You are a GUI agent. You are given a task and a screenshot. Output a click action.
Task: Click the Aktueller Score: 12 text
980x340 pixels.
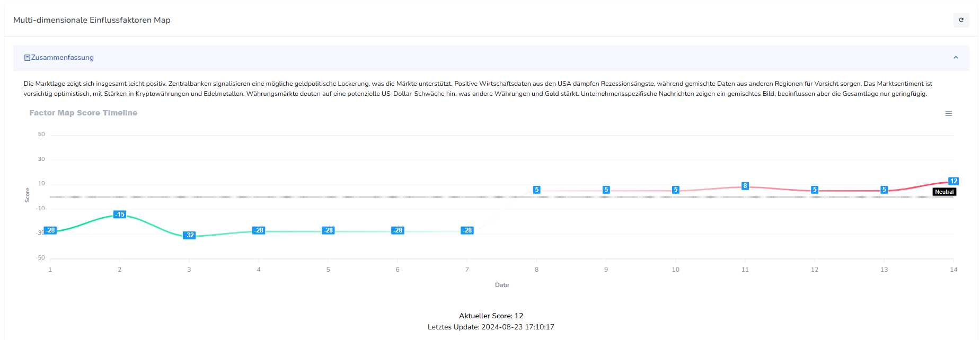(491, 316)
